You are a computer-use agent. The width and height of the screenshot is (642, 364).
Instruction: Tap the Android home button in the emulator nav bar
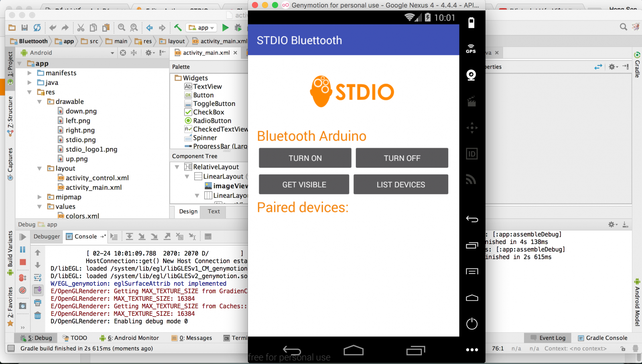point(354,350)
